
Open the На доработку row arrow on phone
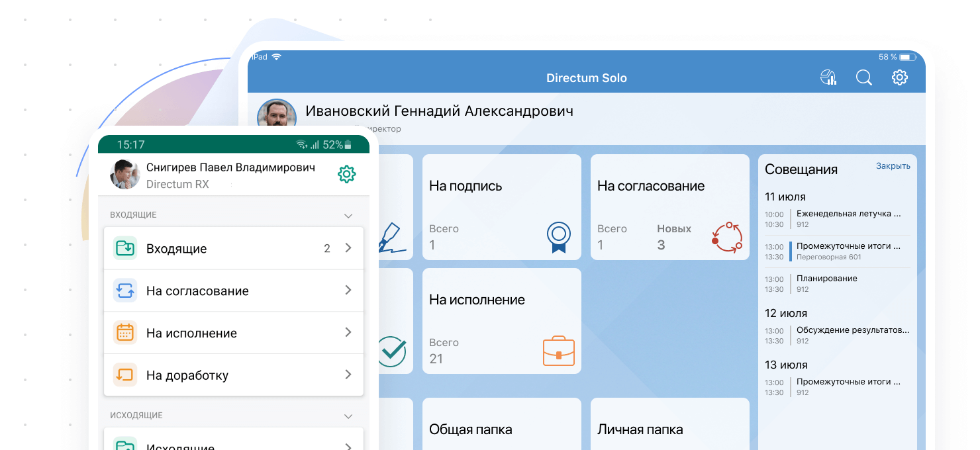click(348, 375)
